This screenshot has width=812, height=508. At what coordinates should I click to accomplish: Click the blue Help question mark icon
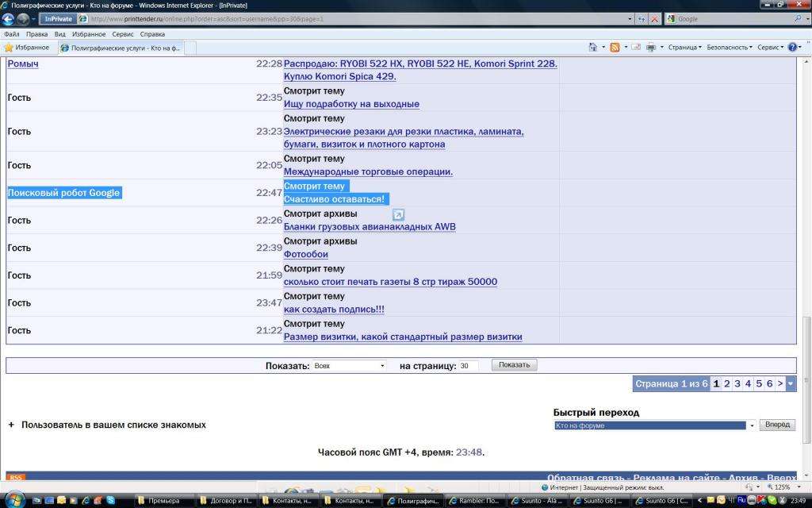[791, 48]
